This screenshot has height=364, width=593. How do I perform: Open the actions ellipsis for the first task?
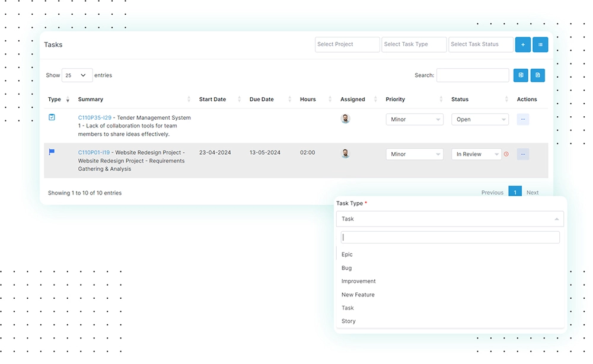(522, 119)
